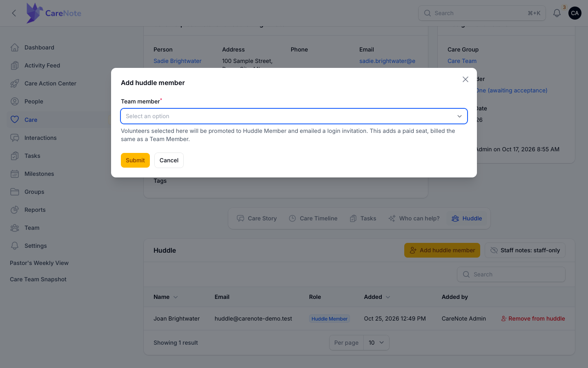Click the Team sidebar icon
The width and height of the screenshot is (588, 368).
point(15,228)
